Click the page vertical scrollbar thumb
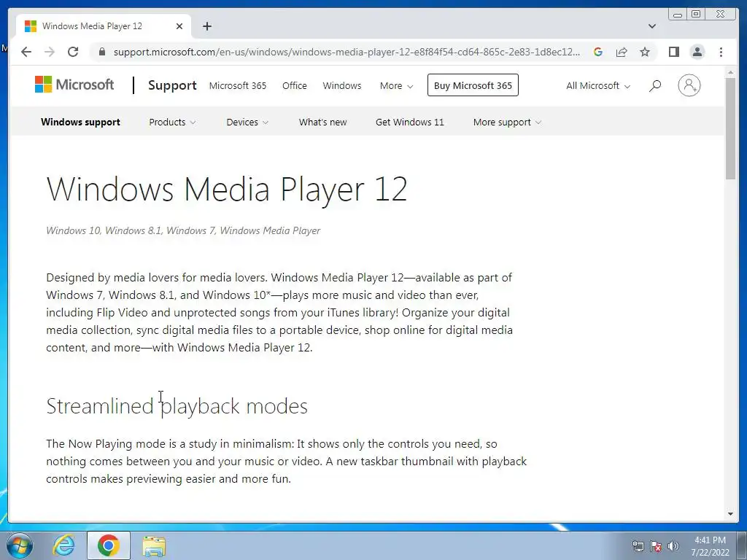This screenshot has width=747, height=560. click(x=730, y=128)
